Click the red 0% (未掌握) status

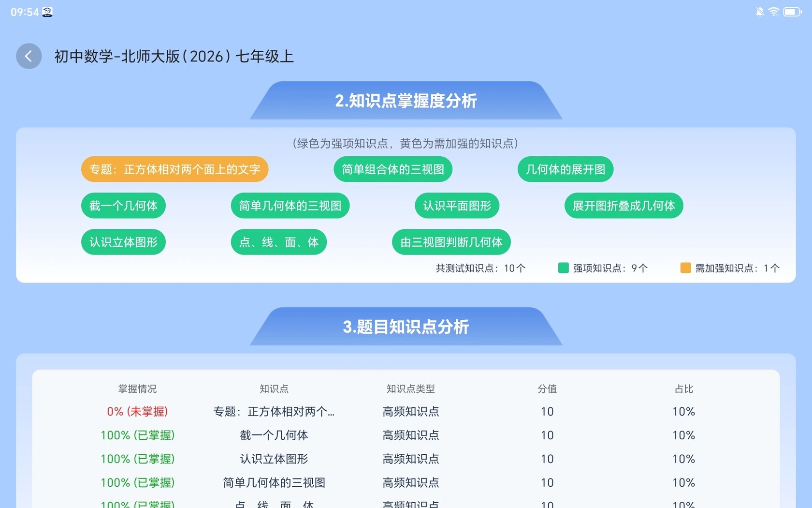(137, 412)
